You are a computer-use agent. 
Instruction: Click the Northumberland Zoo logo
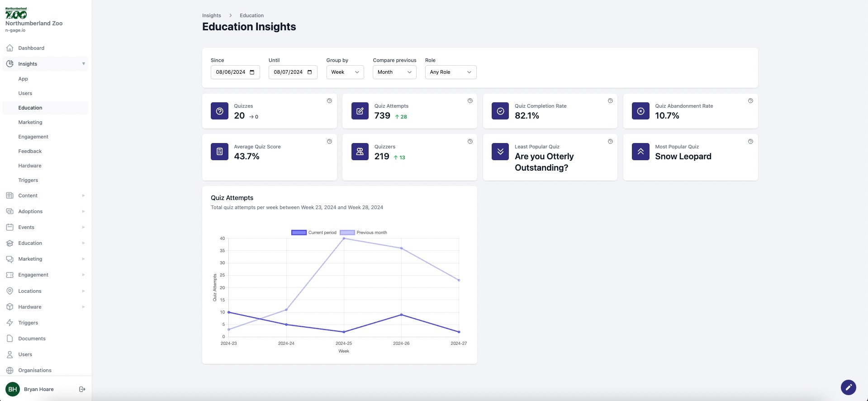pos(16,14)
